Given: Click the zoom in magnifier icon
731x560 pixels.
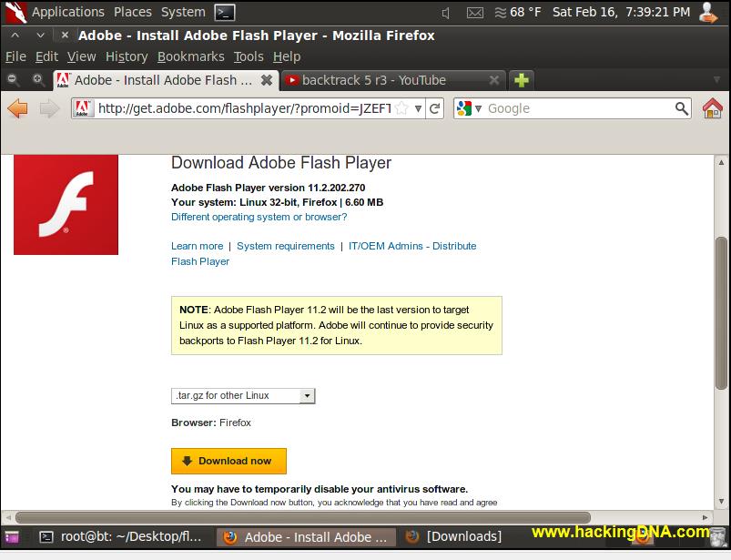Looking at the screenshot, I should click(x=38, y=80).
